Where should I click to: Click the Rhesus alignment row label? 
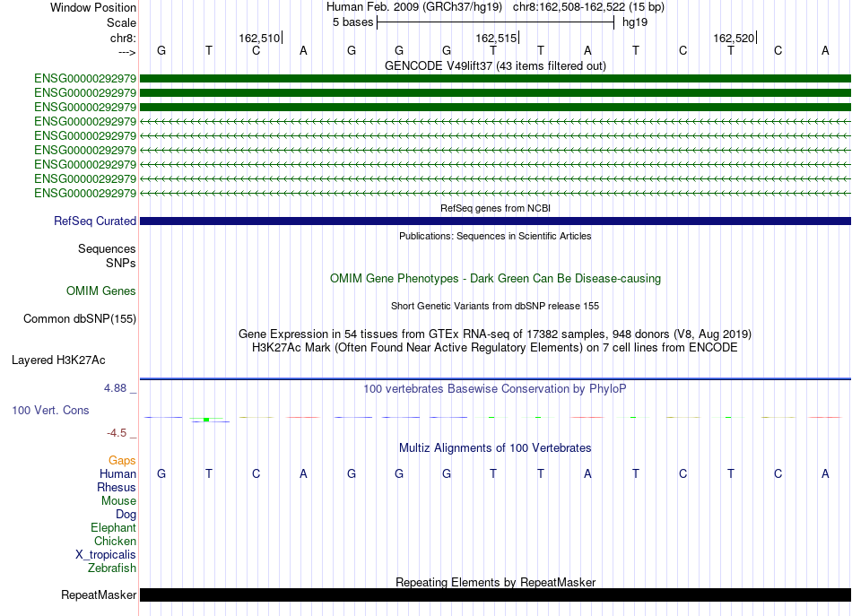pos(117,487)
